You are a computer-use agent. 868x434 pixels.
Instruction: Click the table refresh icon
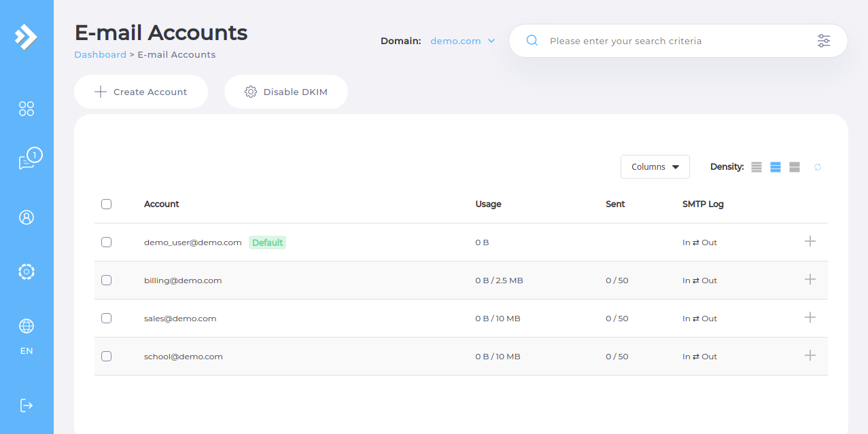818,167
